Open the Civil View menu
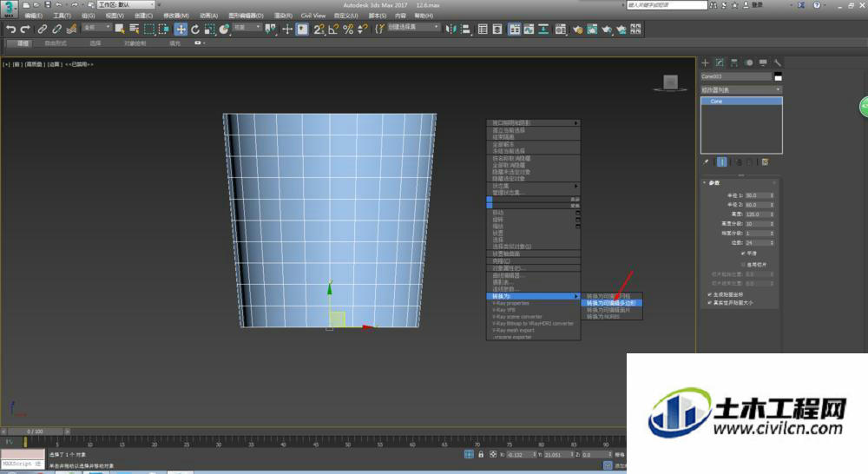The width and height of the screenshot is (868, 474). (x=313, y=16)
